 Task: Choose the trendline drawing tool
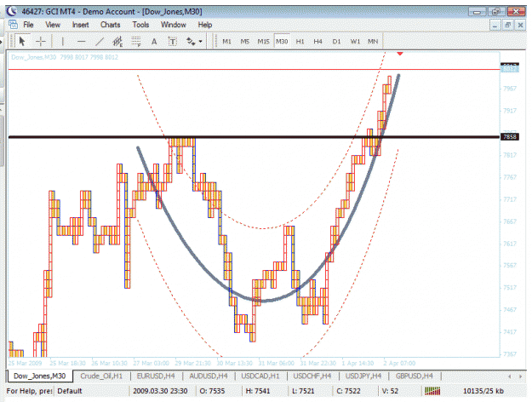pyautogui.click(x=100, y=42)
